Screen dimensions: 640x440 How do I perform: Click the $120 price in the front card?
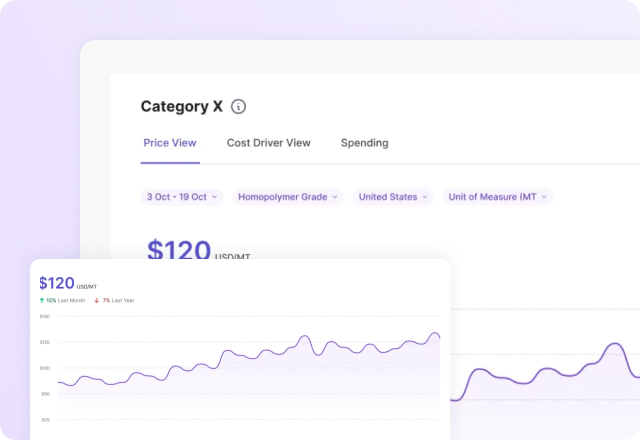click(x=57, y=283)
